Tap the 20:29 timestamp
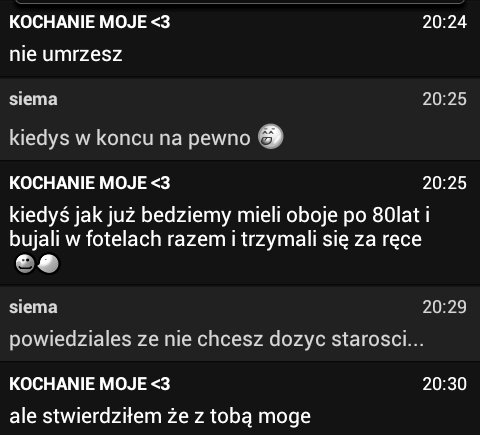Viewport: 480px width, 435px height. [x=444, y=307]
